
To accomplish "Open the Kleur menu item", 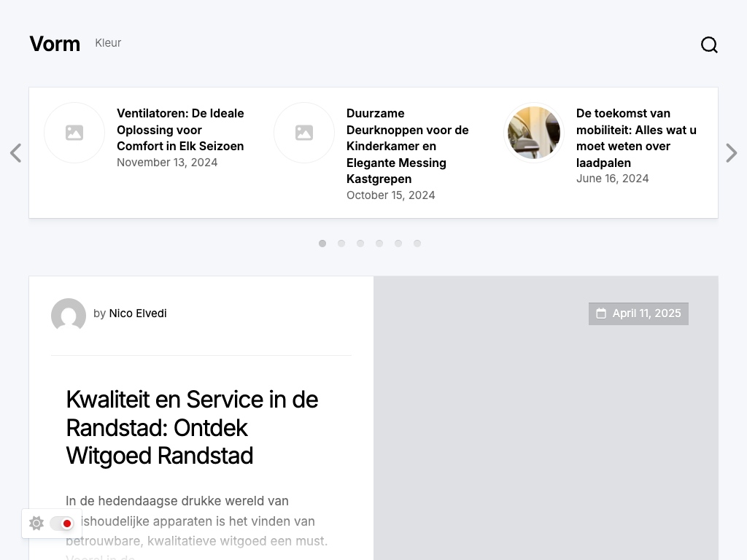I will click(x=108, y=43).
